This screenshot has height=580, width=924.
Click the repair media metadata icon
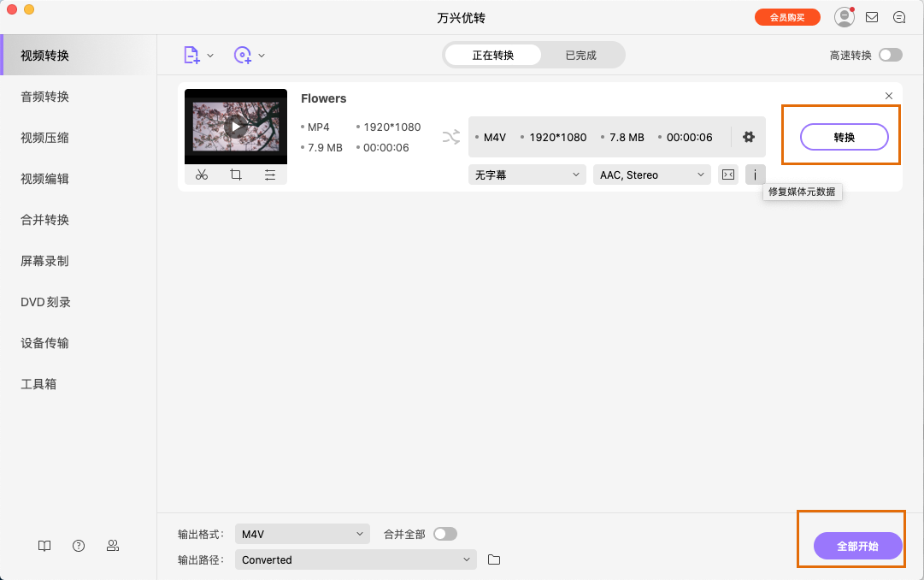(756, 175)
